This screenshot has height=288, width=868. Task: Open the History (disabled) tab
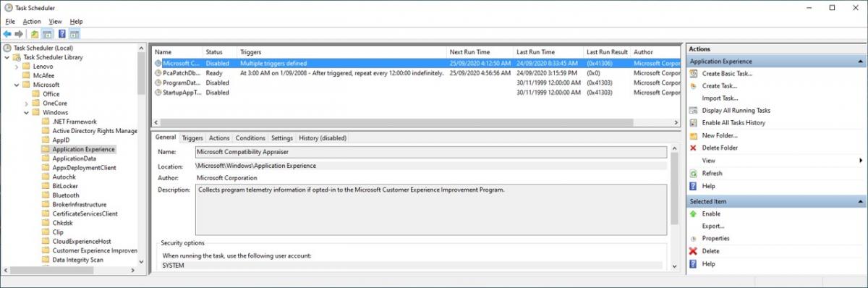click(323, 137)
